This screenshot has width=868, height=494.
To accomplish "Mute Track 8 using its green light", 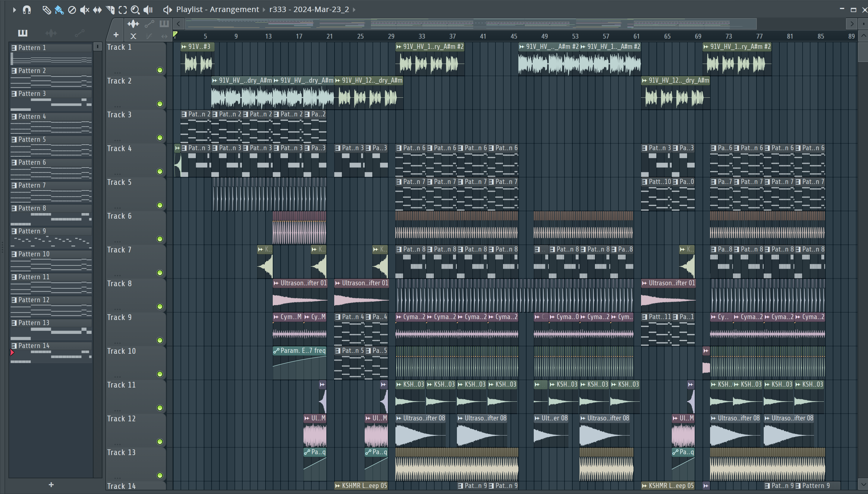I will pos(160,307).
